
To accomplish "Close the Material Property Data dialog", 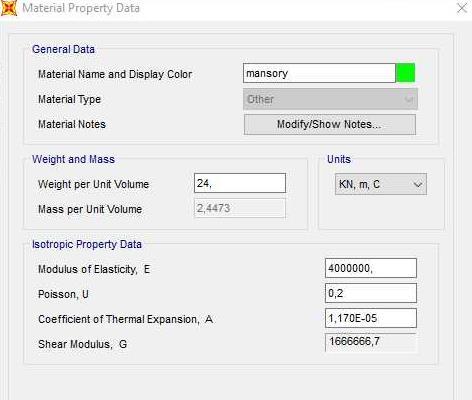I will pos(462,8).
